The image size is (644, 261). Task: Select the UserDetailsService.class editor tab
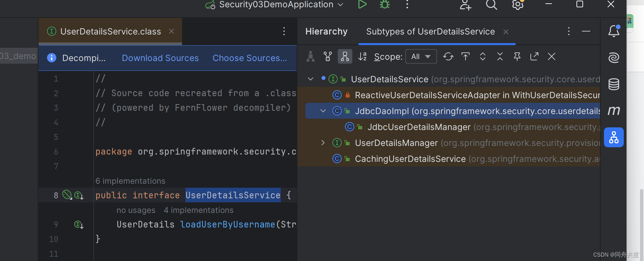click(110, 32)
